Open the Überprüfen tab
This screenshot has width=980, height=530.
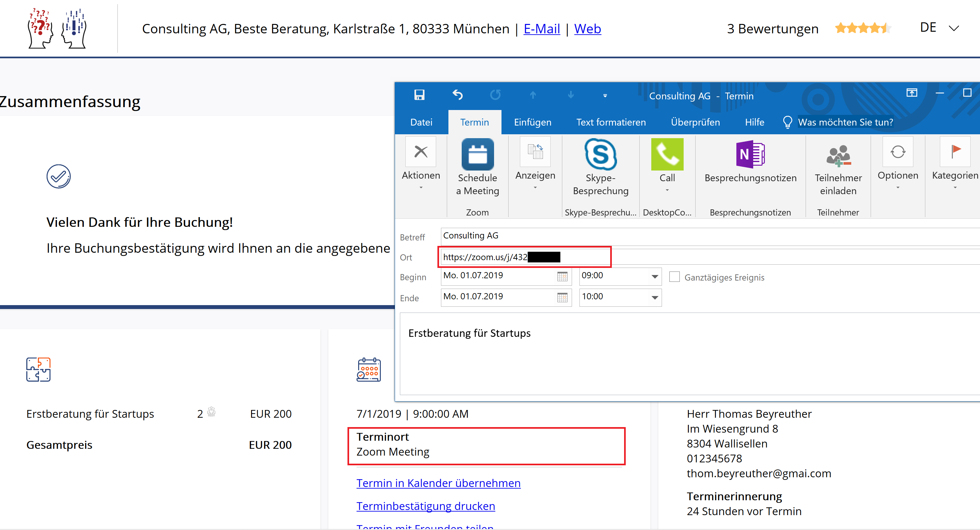click(695, 122)
